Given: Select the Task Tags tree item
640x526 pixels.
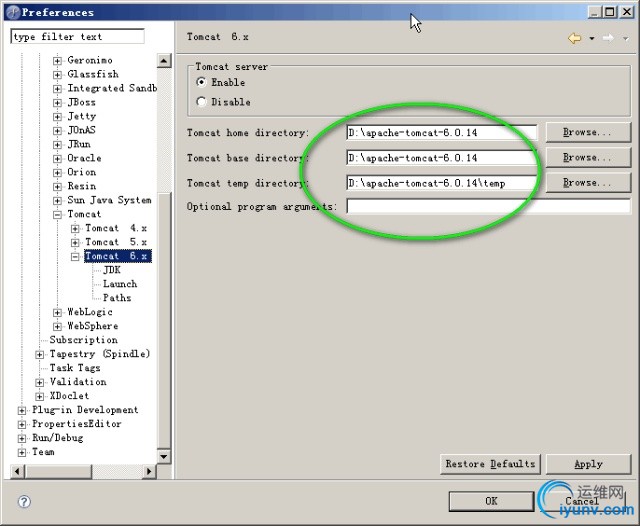Looking at the screenshot, I should pos(75,368).
